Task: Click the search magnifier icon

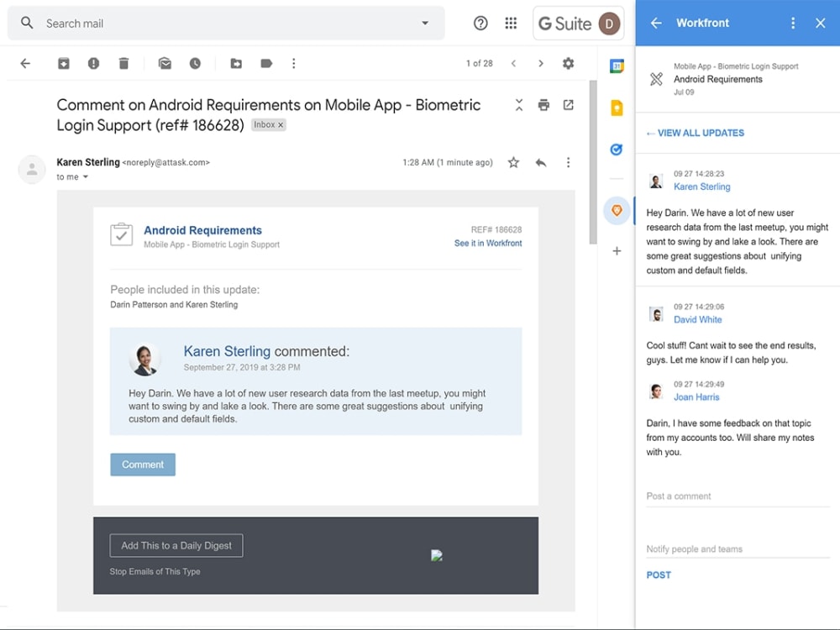Action: [27, 23]
